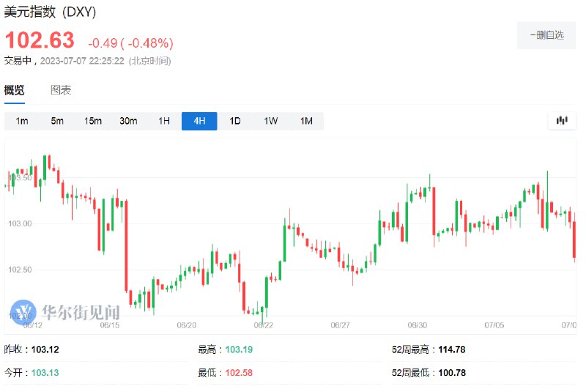Viewport: 586px width, 392px height.
Task: Click the 美元指数 (DXY) title
Action: (50, 12)
